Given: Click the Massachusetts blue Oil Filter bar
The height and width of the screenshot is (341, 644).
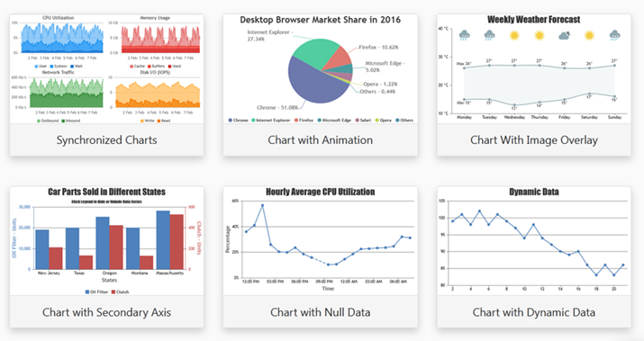Looking at the screenshot, I should click(163, 240).
